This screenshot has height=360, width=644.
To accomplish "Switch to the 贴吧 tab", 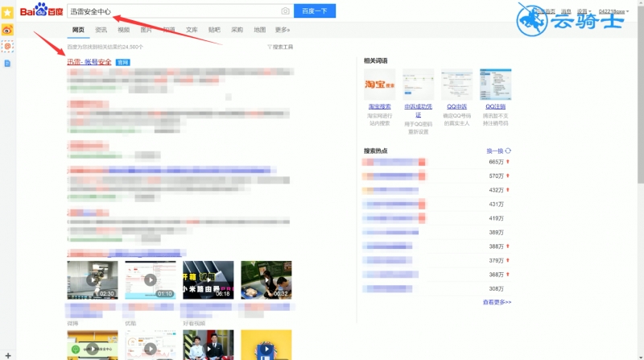I will click(x=214, y=30).
